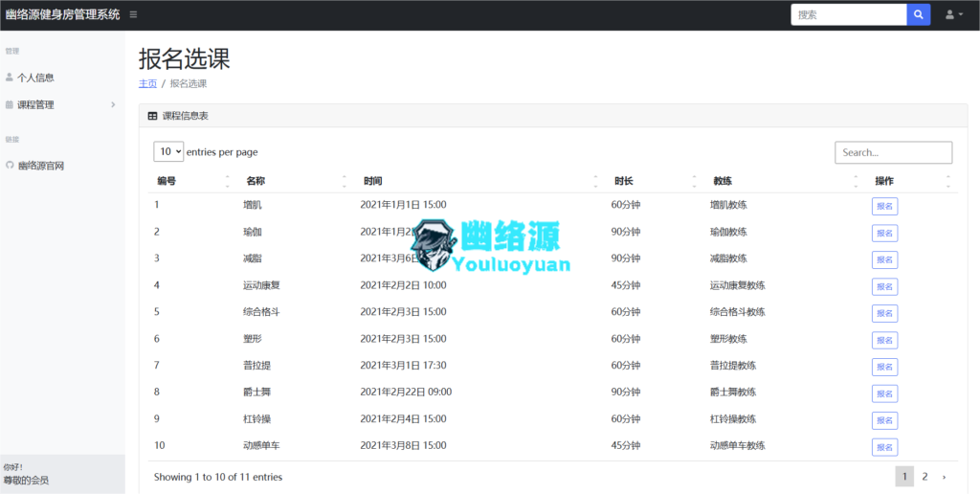Image resolution: width=980 pixels, height=494 pixels.
Task: Click the 2021年3月8日 15:00 time cell
Action: coord(403,445)
